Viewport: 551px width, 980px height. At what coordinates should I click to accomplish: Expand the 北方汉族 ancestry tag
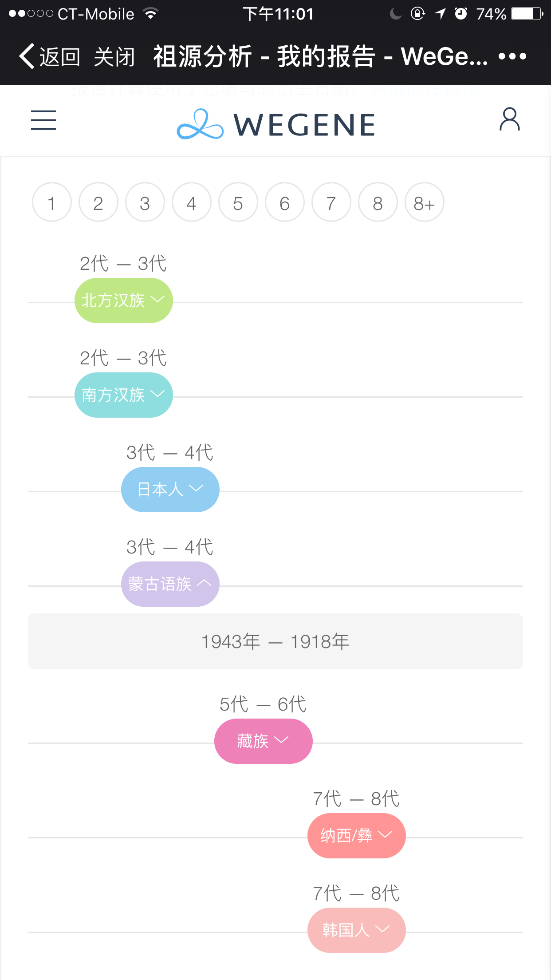pyautogui.click(x=123, y=300)
